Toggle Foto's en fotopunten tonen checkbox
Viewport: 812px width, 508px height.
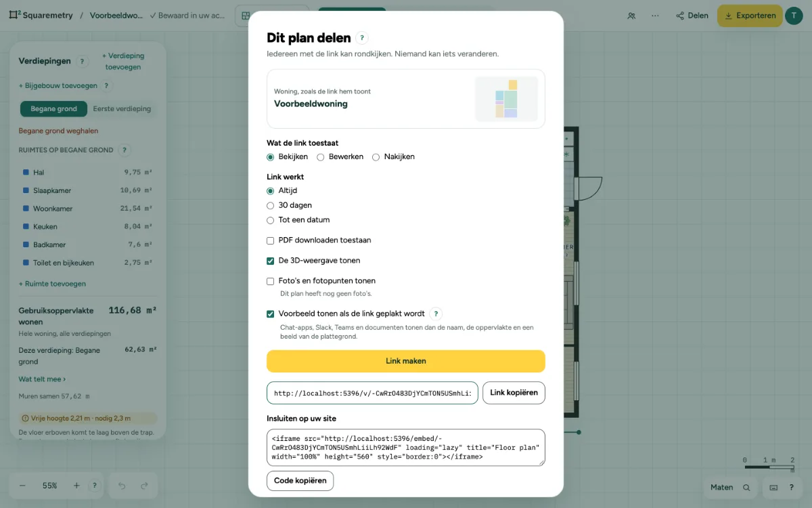[x=271, y=281]
